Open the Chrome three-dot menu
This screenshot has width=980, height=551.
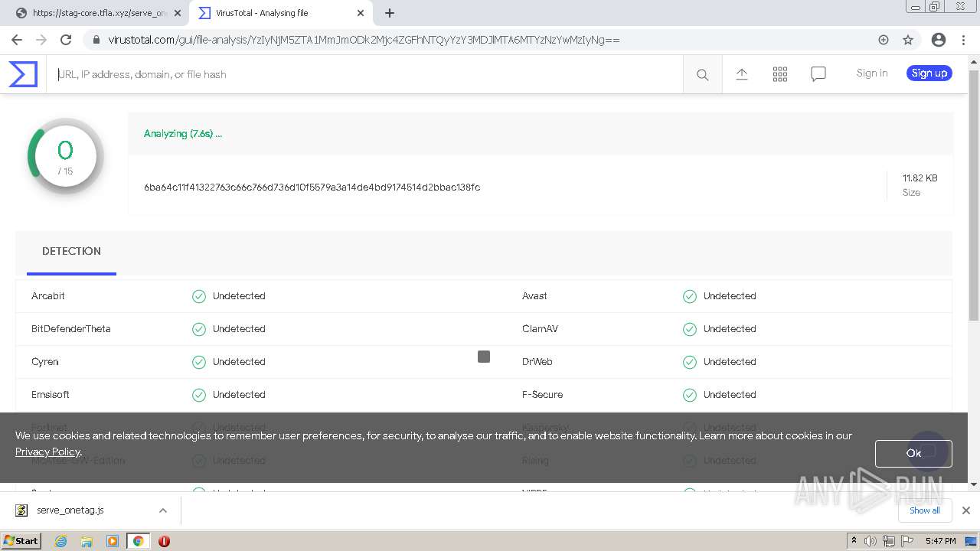pos(963,40)
